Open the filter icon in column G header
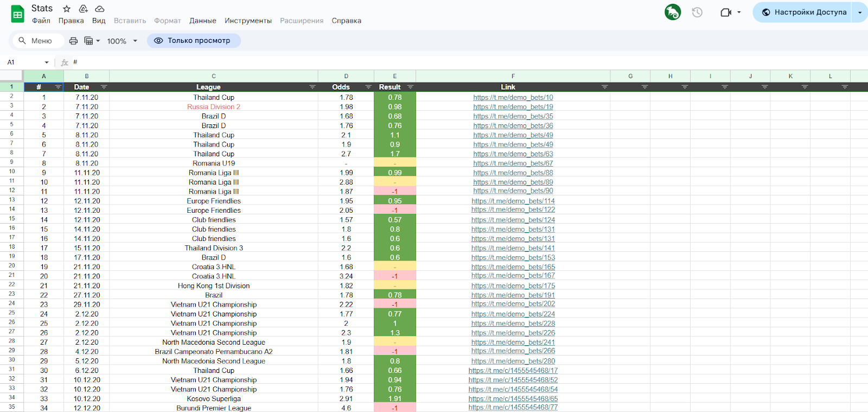Image resolution: width=868 pixels, height=412 pixels. pyautogui.click(x=644, y=87)
